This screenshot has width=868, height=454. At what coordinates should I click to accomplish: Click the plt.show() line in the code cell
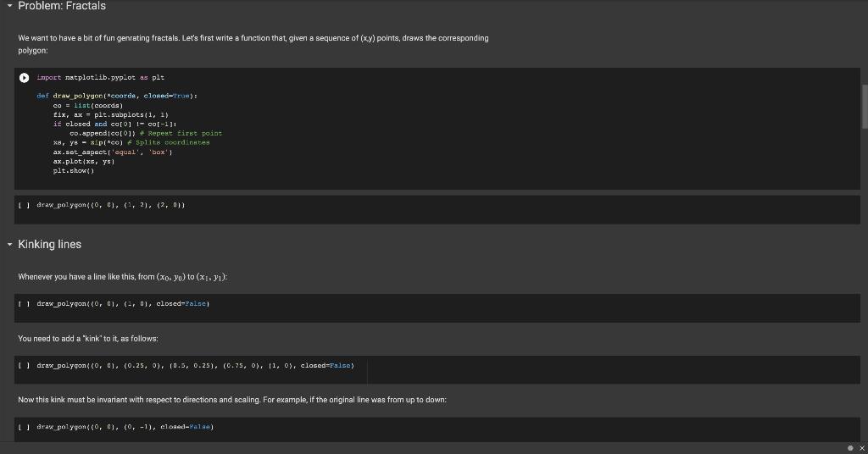click(x=74, y=171)
